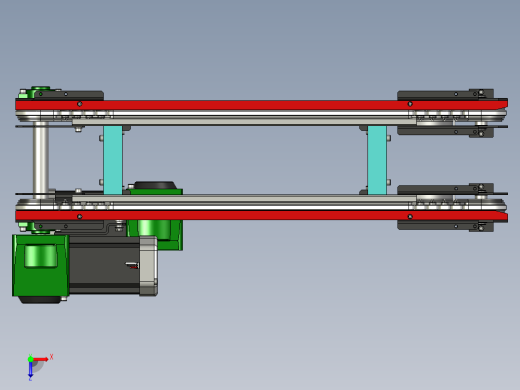Select the lower red side rail
Image resolution: width=520 pixels, height=390 pixels.
(x=261, y=216)
